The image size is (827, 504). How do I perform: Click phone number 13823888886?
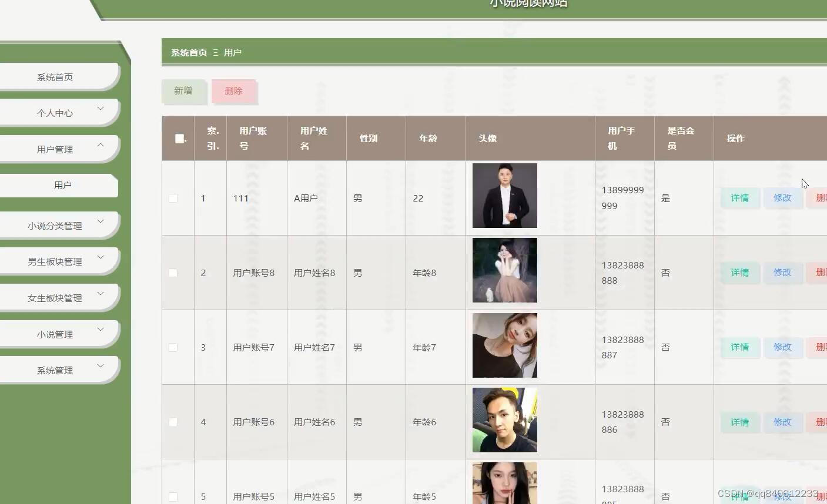point(622,422)
